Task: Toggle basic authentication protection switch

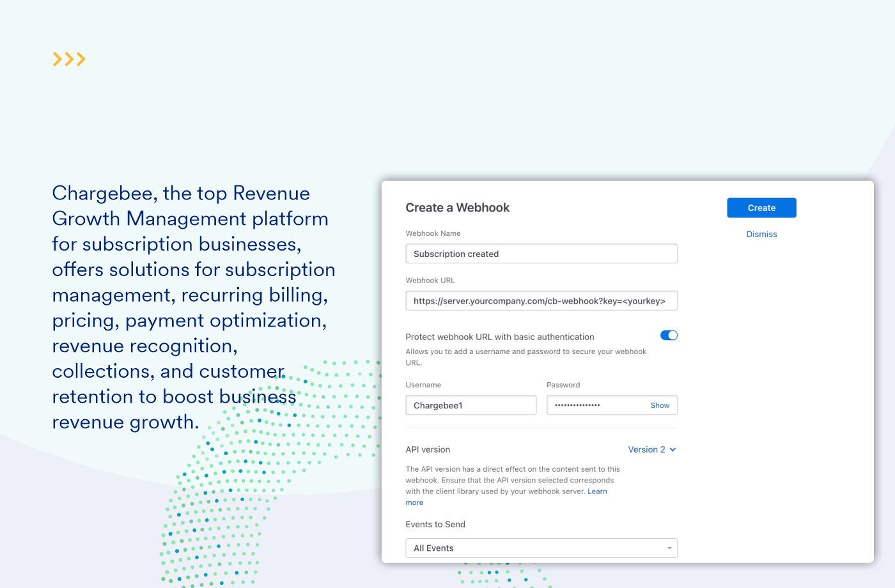Action: (669, 336)
